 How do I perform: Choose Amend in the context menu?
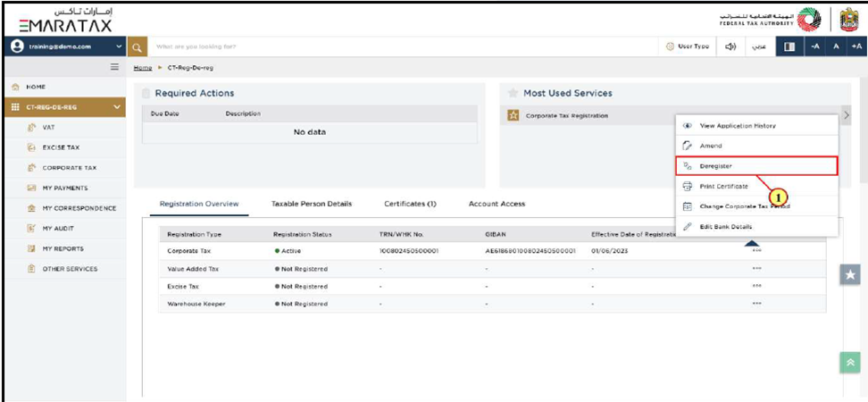point(711,146)
